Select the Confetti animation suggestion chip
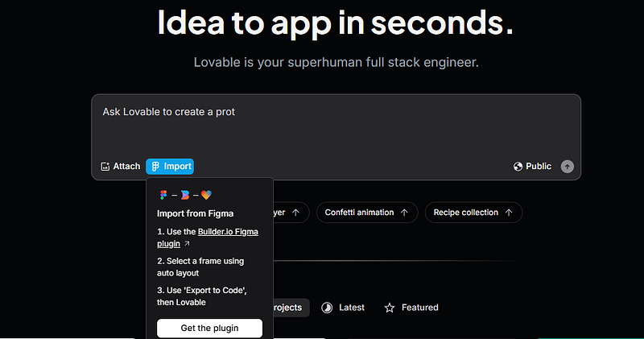The width and height of the screenshot is (644, 339). pos(367,213)
